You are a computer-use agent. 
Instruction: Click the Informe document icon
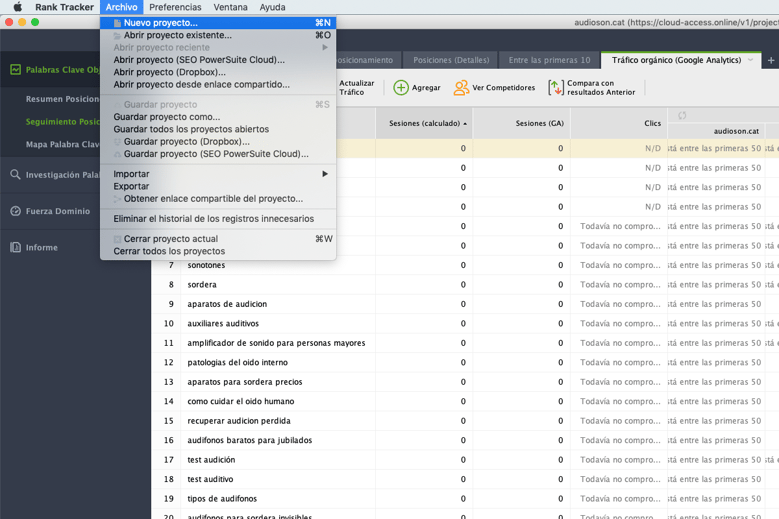pos(15,247)
